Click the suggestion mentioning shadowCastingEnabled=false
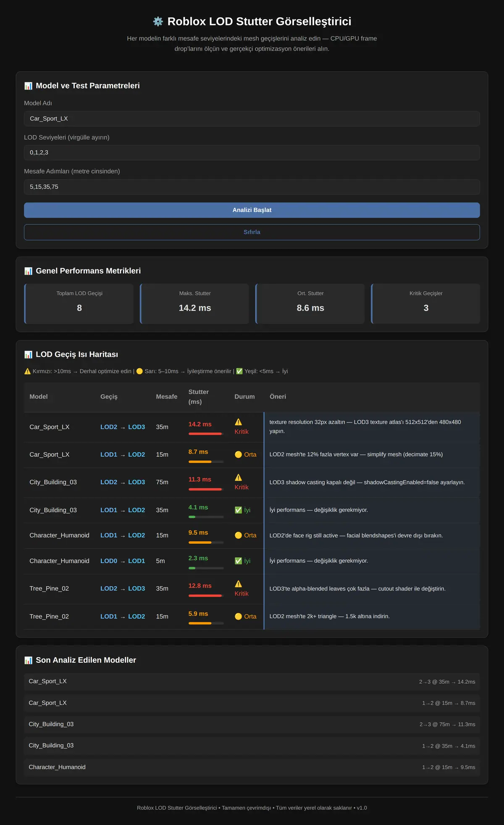Image resolution: width=504 pixels, height=825 pixels. [367, 482]
